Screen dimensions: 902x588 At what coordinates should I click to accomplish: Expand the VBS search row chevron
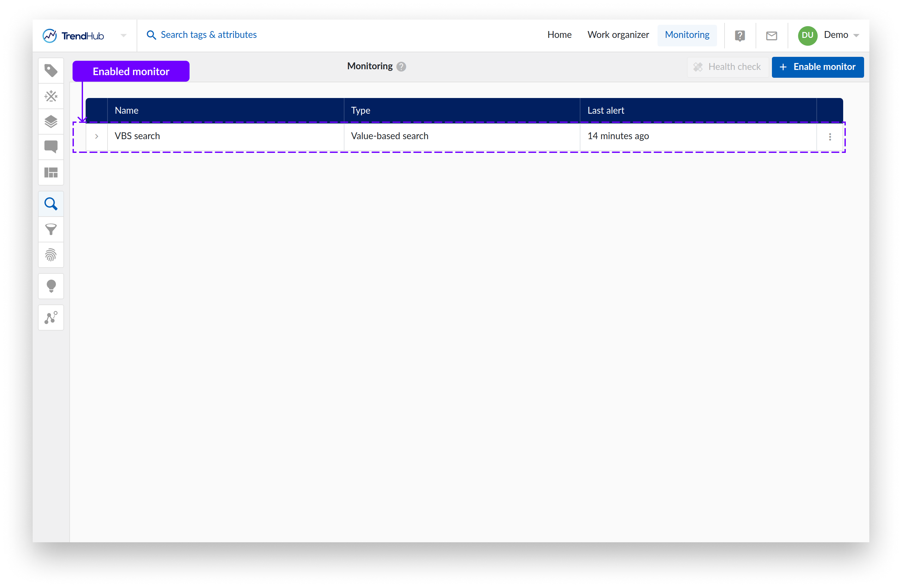[97, 137]
